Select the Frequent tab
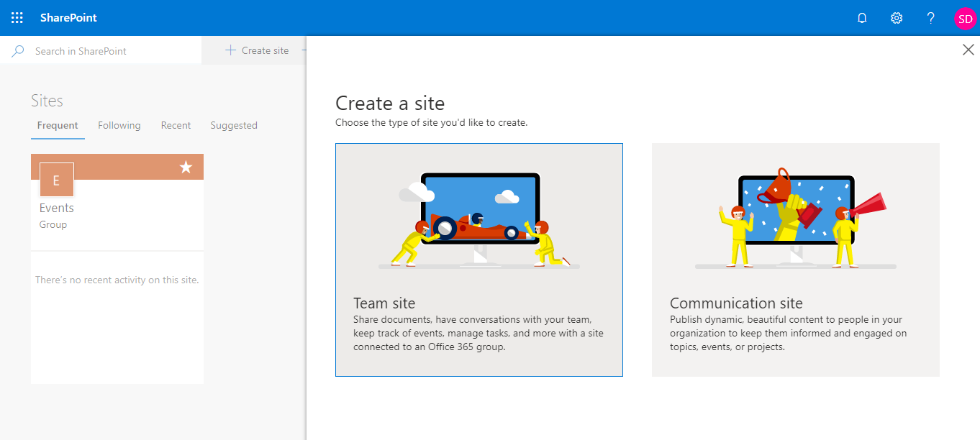This screenshot has height=440, width=980. click(x=57, y=125)
